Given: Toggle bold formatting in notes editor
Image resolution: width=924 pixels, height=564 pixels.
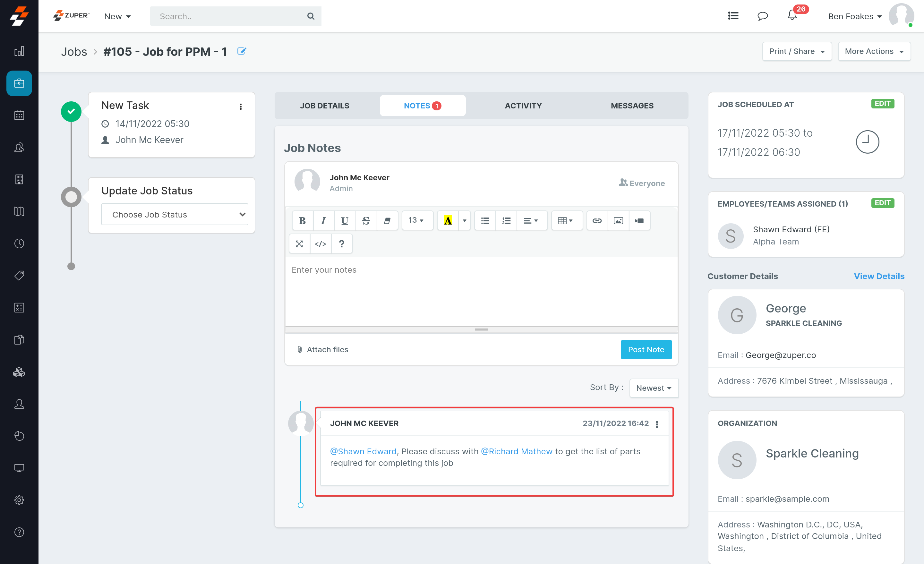Looking at the screenshot, I should (x=302, y=220).
